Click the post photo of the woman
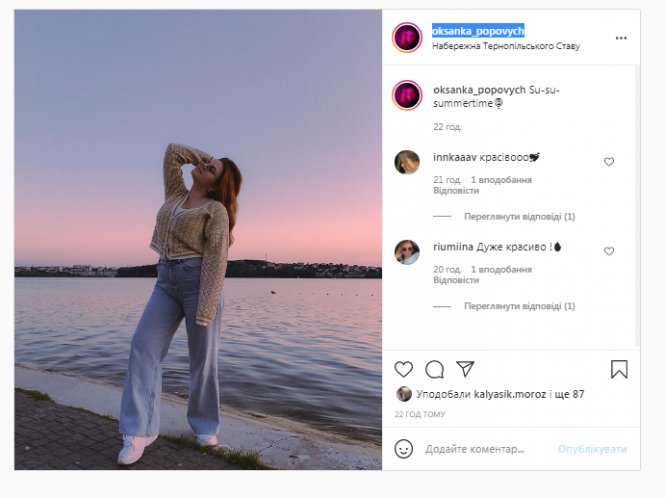 198,240
